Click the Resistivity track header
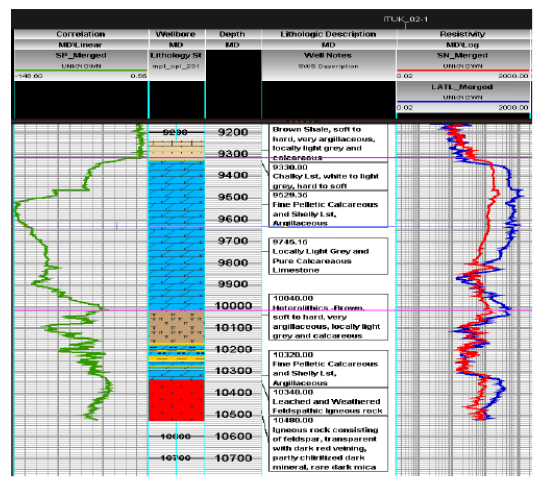The width and height of the screenshot is (558, 490). point(463,34)
